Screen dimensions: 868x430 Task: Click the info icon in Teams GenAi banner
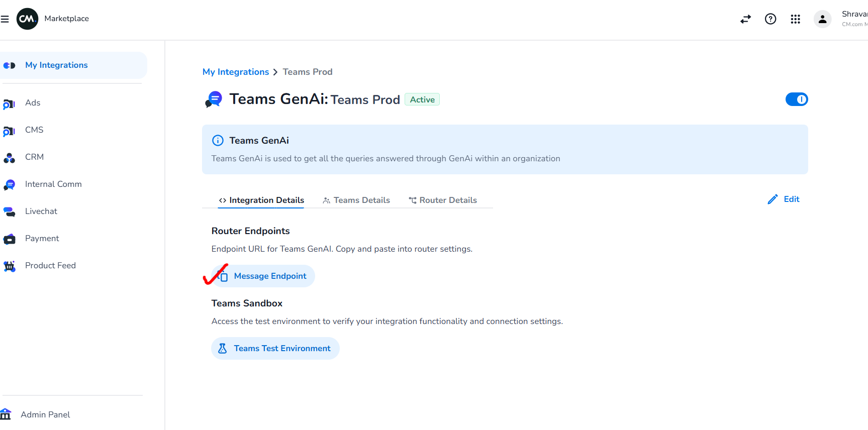(218, 141)
